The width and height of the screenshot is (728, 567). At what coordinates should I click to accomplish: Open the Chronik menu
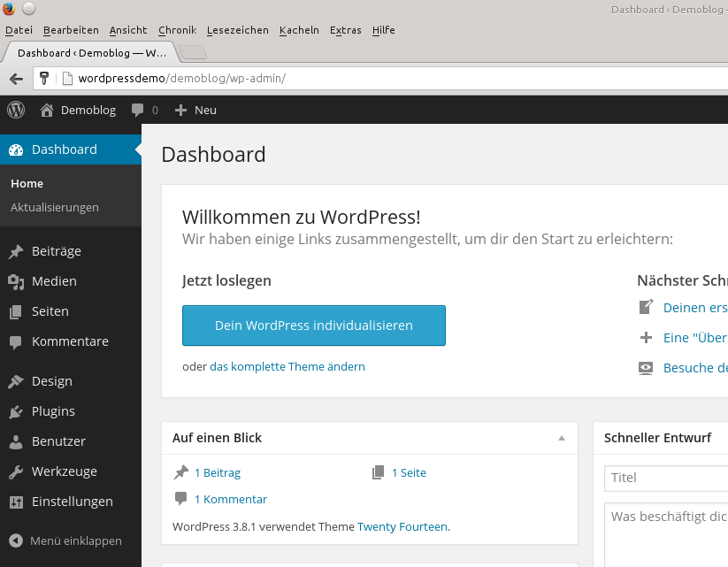[178, 30]
